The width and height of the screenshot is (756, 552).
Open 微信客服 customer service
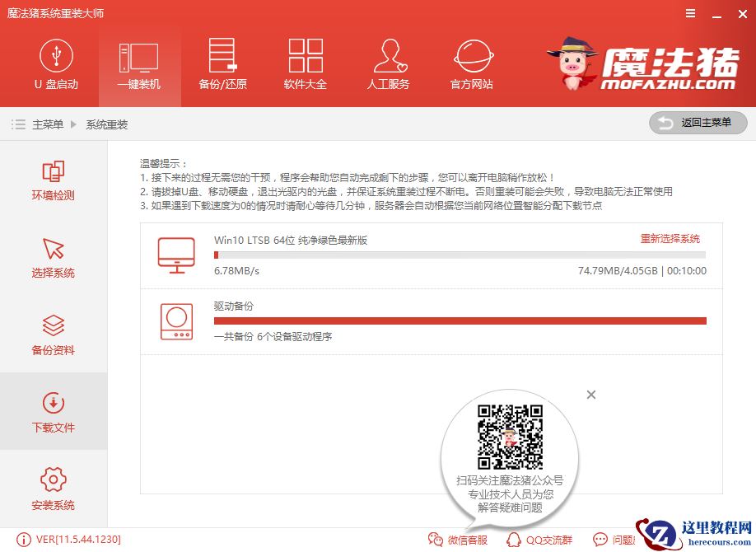pos(461,540)
